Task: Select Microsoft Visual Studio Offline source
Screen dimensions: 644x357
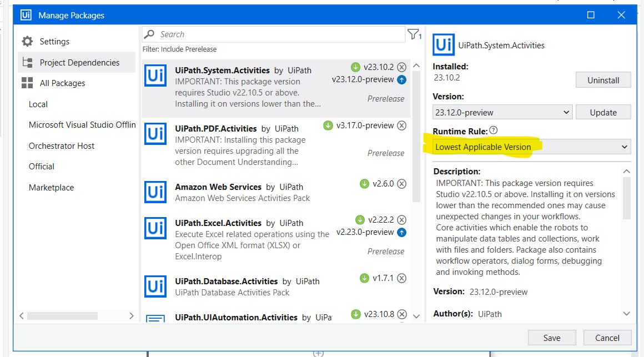Action: tap(82, 125)
